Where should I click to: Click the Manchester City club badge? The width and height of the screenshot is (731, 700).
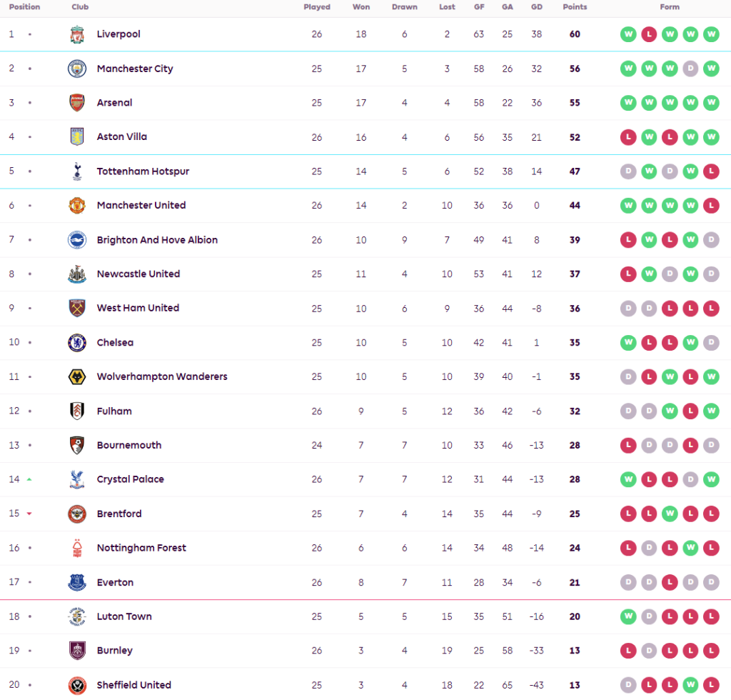pyautogui.click(x=77, y=69)
